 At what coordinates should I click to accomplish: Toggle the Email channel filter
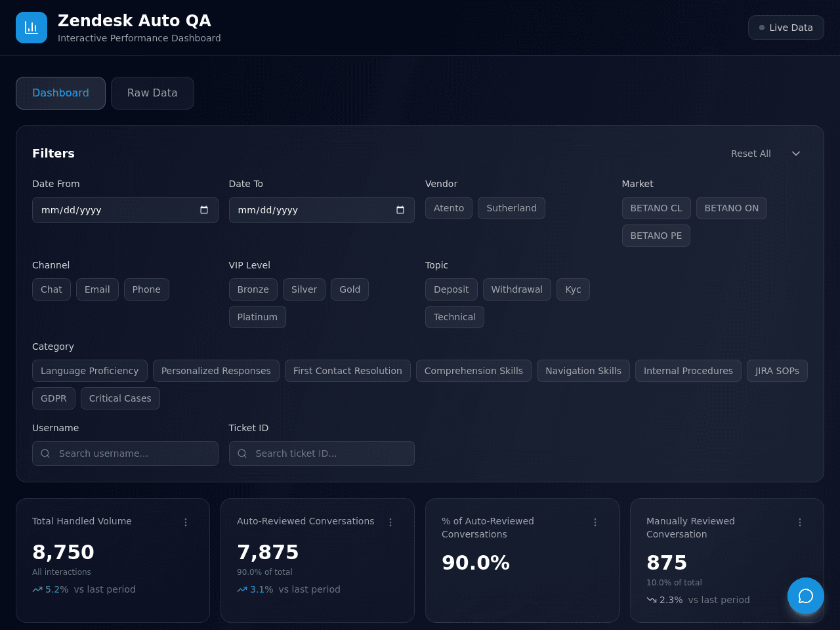97,289
